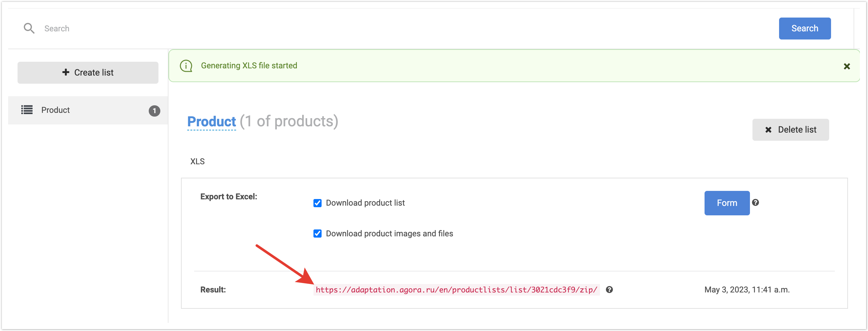The width and height of the screenshot is (868, 331).
Task: Click the Generating XLS file started message
Action: click(249, 66)
